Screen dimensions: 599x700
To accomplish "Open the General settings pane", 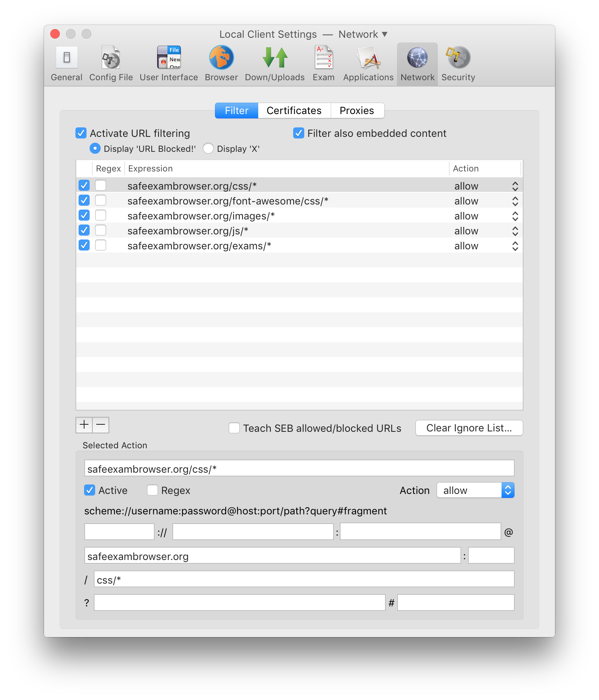I will [66, 64].
